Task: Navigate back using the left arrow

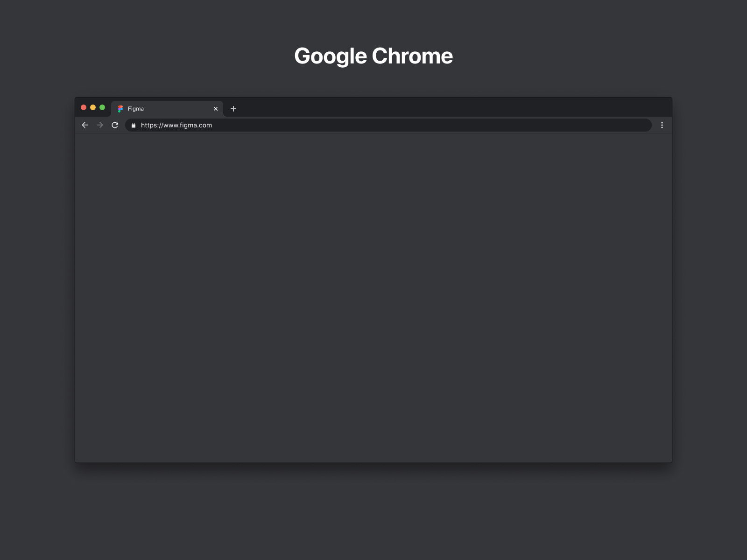Action: pyautogui.click(x=85, y=125)
